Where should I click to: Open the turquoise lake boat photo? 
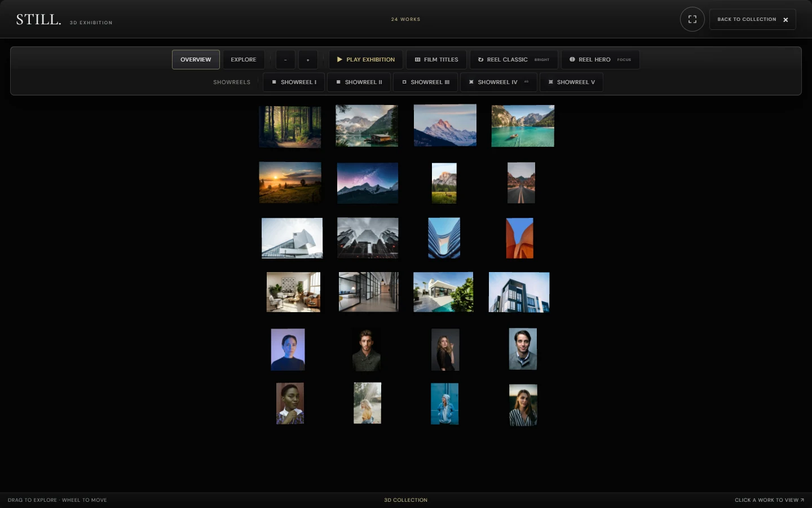(523, 126)
